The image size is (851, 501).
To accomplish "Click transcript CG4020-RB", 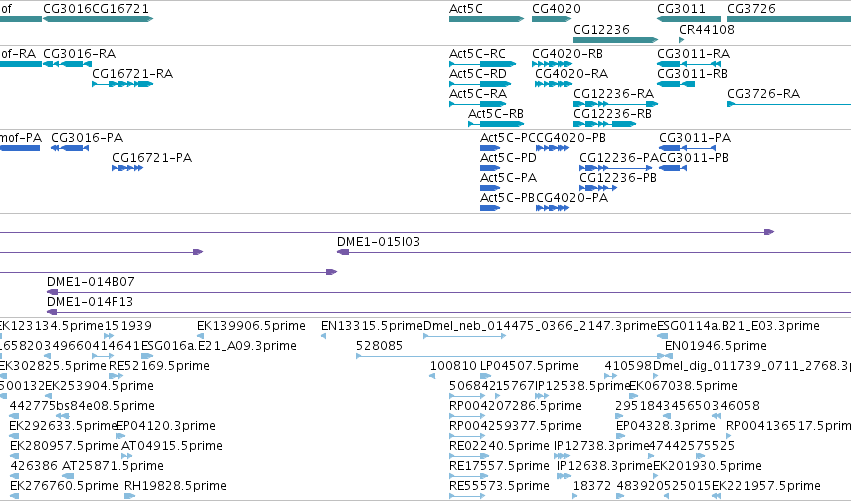I will pos(552,64).
